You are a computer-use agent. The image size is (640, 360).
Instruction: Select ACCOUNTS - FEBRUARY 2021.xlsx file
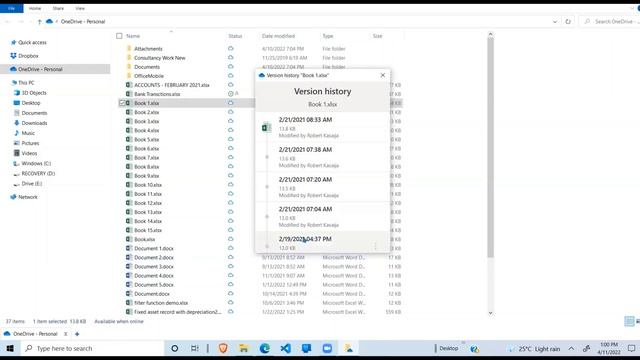[171, 85]
